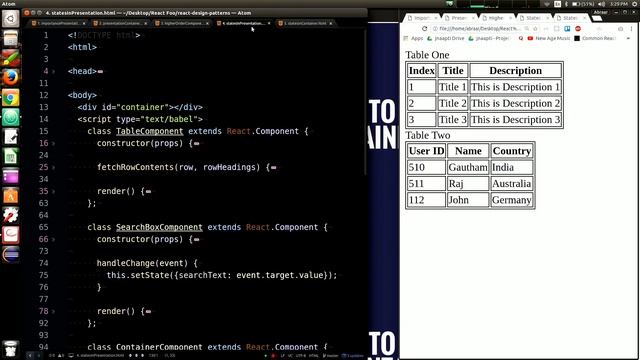
Task: Click the Abraar profile button in Chrome
Action: pos(600,12)
